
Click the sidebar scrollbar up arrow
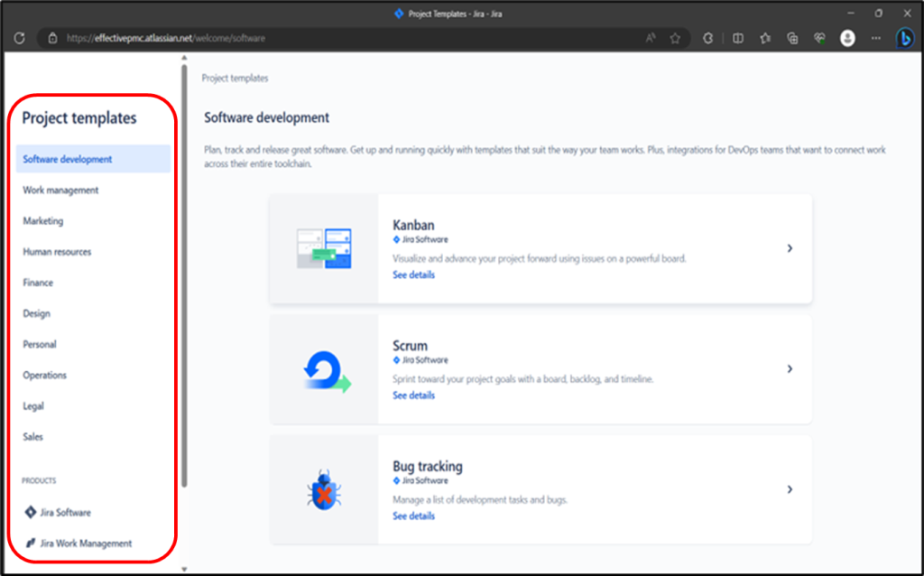pos(184,58)
